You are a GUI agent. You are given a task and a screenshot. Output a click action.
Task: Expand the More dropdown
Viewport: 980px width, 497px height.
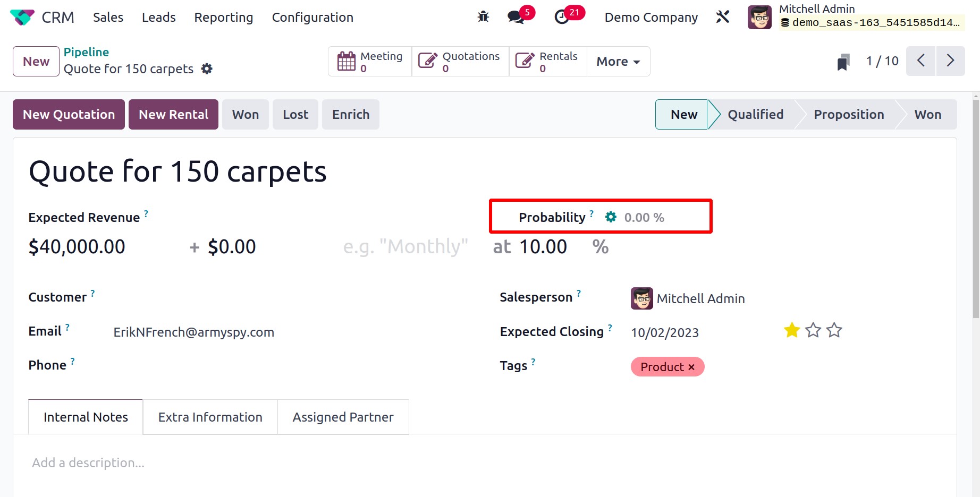[x=618, y=62]
